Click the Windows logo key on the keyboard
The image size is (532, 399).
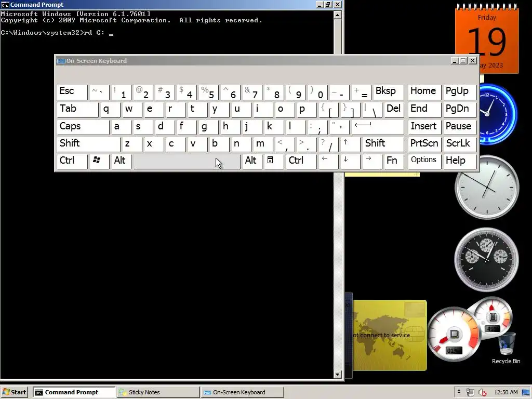click(x=99, y=161)
